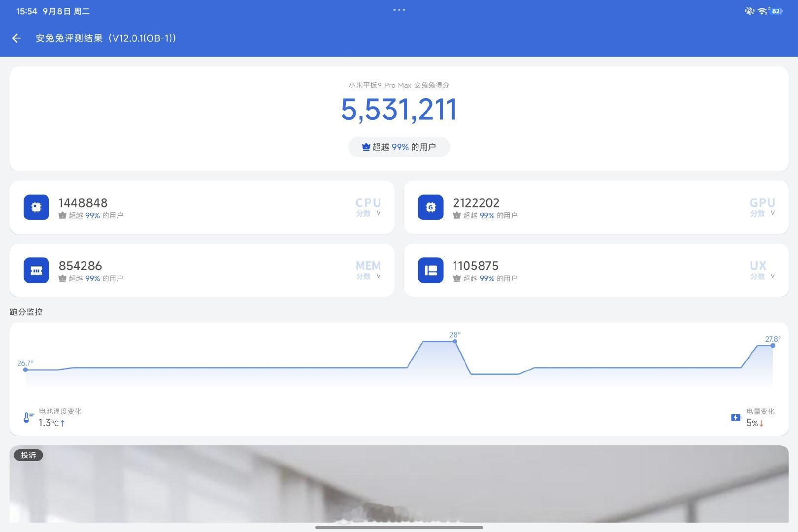The image size is (798, 532).
Task: Tap the battery 82 indicator
Action: (x=776, y=11)
